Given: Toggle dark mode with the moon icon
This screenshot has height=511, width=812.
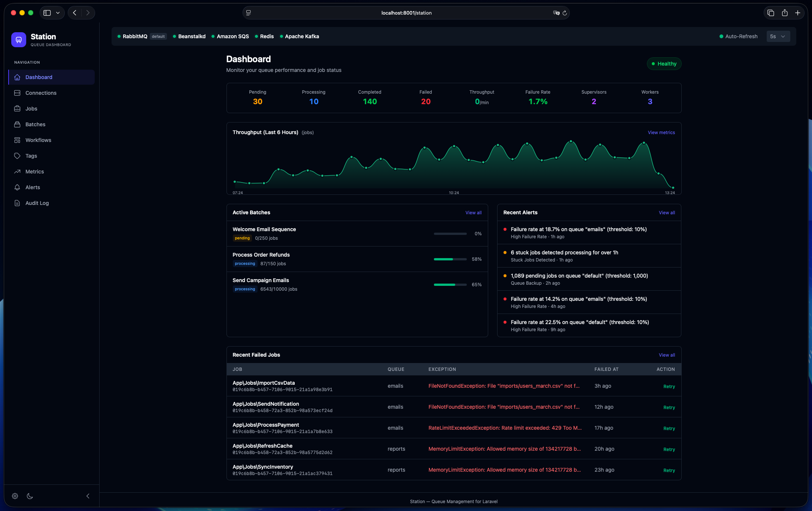Looking at the screenshot, I should click(30, 496).
